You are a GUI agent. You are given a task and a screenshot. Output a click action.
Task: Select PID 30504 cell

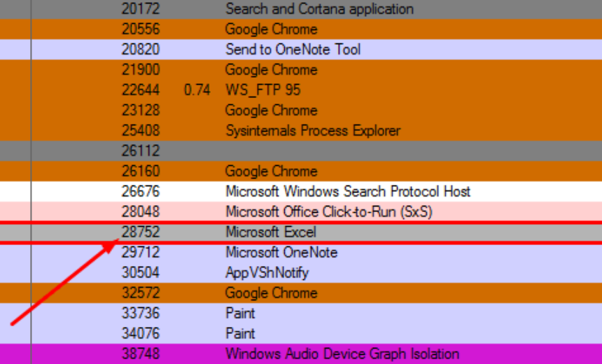coord(141,273)
